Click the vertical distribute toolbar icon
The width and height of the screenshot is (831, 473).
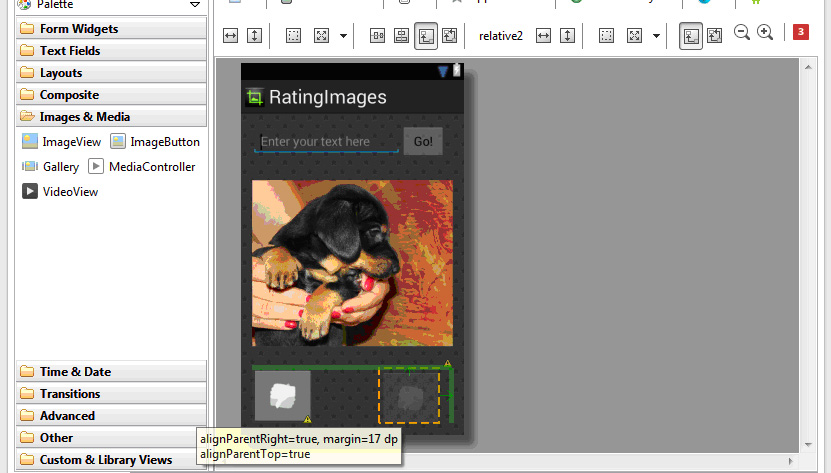[x=401, y=36]
